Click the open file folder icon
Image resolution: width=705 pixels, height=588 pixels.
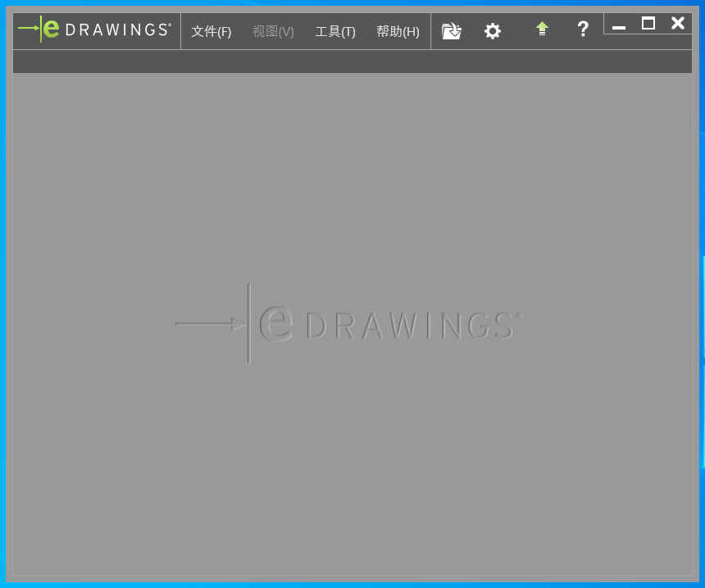(x=451, y=31)
